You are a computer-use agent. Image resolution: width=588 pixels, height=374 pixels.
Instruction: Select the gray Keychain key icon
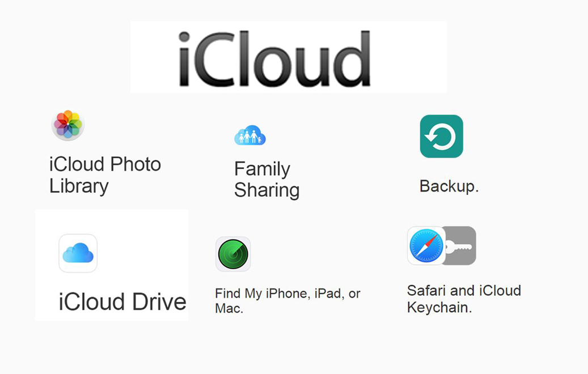pyautogui.click(x=460, y=246)
